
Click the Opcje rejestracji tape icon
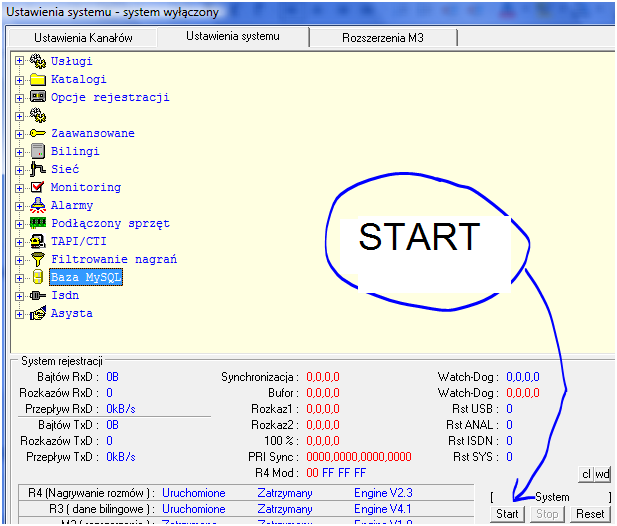[38, 97]
